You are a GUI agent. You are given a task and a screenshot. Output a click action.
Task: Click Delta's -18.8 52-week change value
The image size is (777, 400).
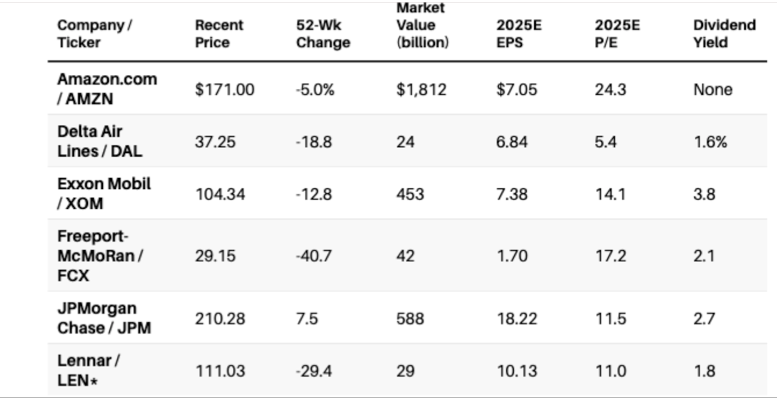tap(314, 141)
